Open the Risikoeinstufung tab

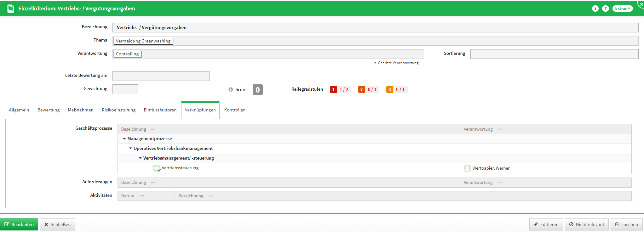(118, 110)
